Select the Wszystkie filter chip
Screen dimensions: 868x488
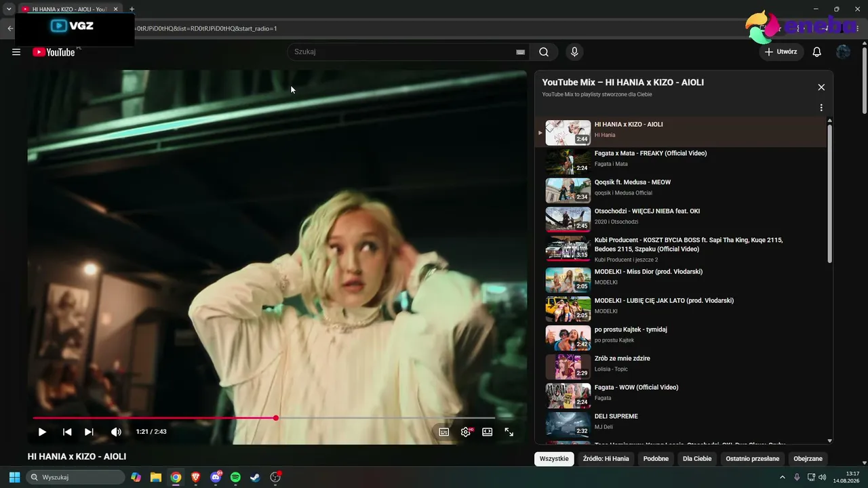coord(554,459)
